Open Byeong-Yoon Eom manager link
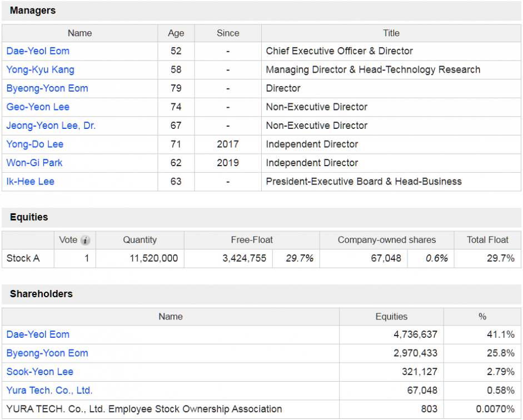Screen dimensions: 523x420 (47, 88)
